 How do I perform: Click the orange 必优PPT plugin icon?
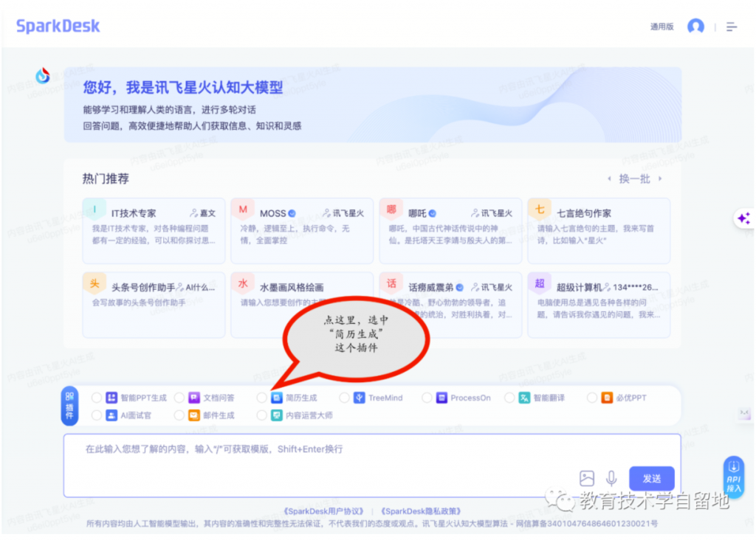coord(607,398)
